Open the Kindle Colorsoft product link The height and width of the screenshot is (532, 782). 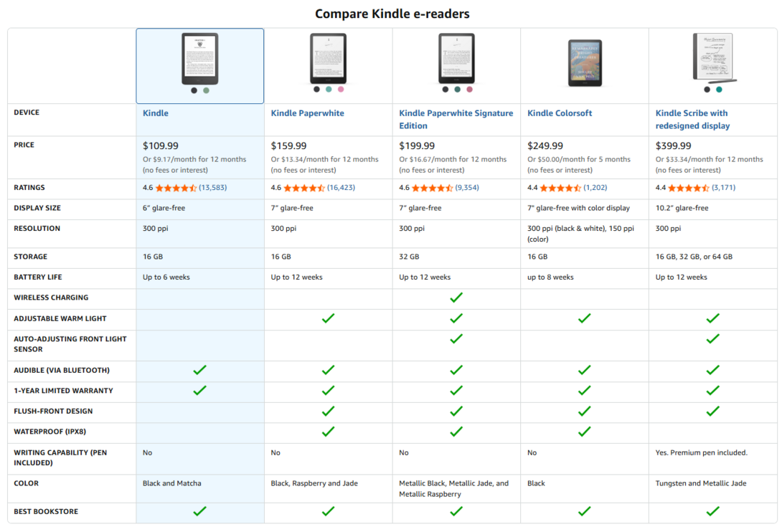point(560,113)
